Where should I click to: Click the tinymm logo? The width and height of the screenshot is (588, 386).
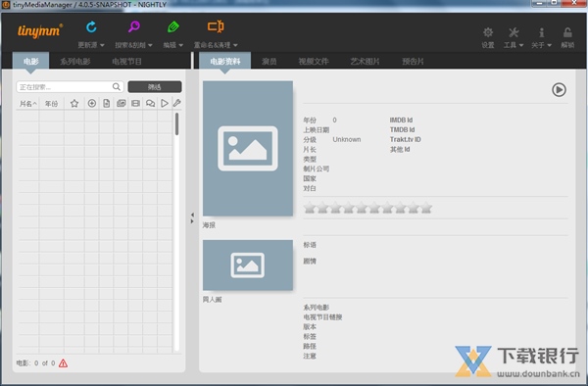[40, 30]
